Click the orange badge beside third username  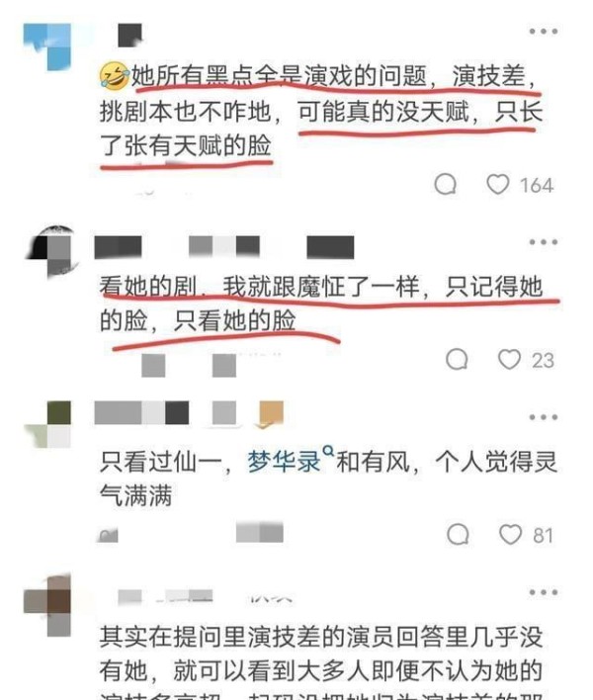pos(271,414)
